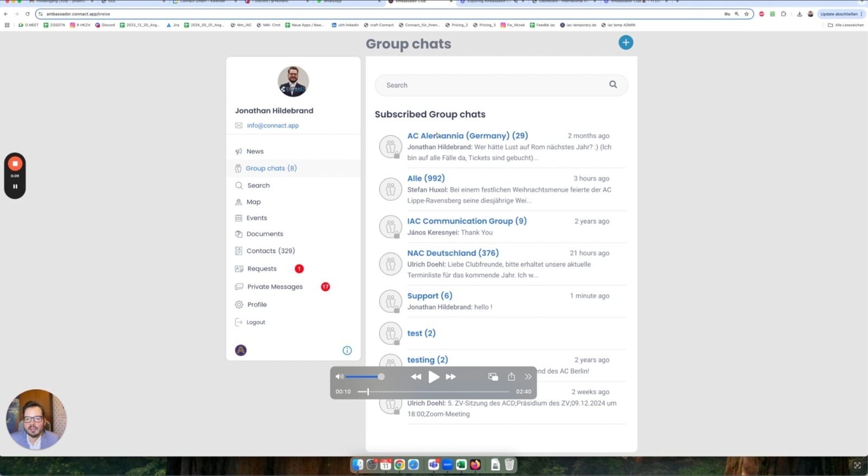Click the magnifier icon in the search field
The height and width of the screenshot is (476, 868).
pos(613,85)
